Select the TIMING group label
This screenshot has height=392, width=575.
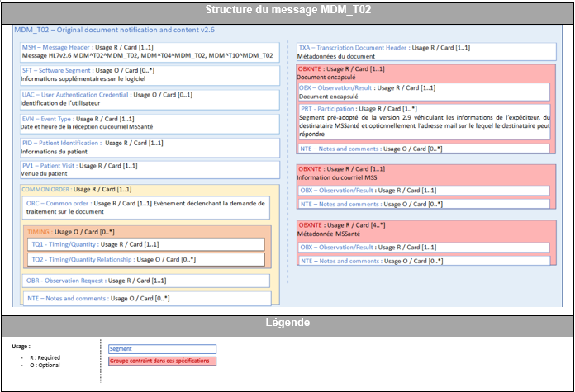[x=39, y=232]
